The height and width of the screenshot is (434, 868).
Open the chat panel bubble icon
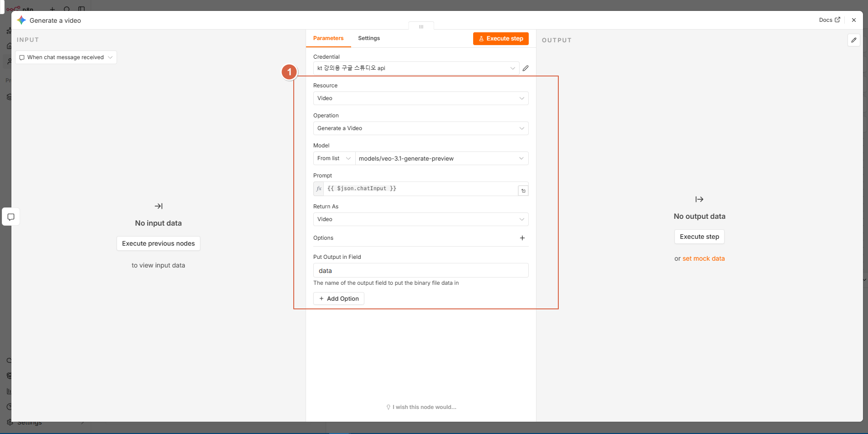(11, 217)
